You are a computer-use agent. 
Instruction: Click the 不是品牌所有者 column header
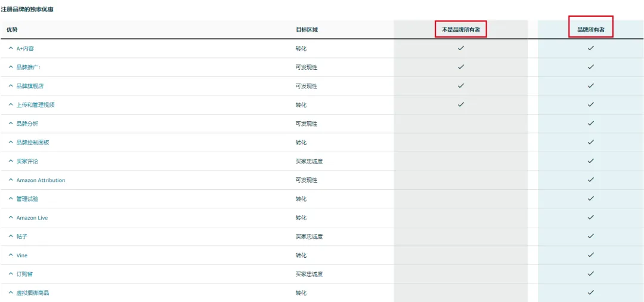tap(461, 30)
